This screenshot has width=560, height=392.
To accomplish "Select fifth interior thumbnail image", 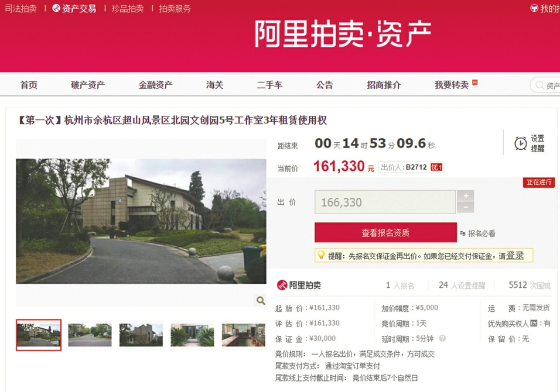I will pyautogui.click(x=244, y=335).
